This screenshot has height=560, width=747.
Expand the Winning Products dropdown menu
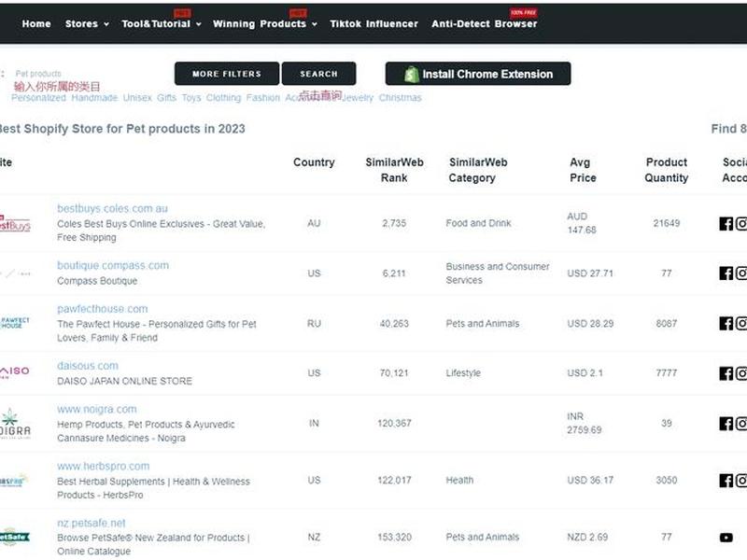[x=265, y=24]
